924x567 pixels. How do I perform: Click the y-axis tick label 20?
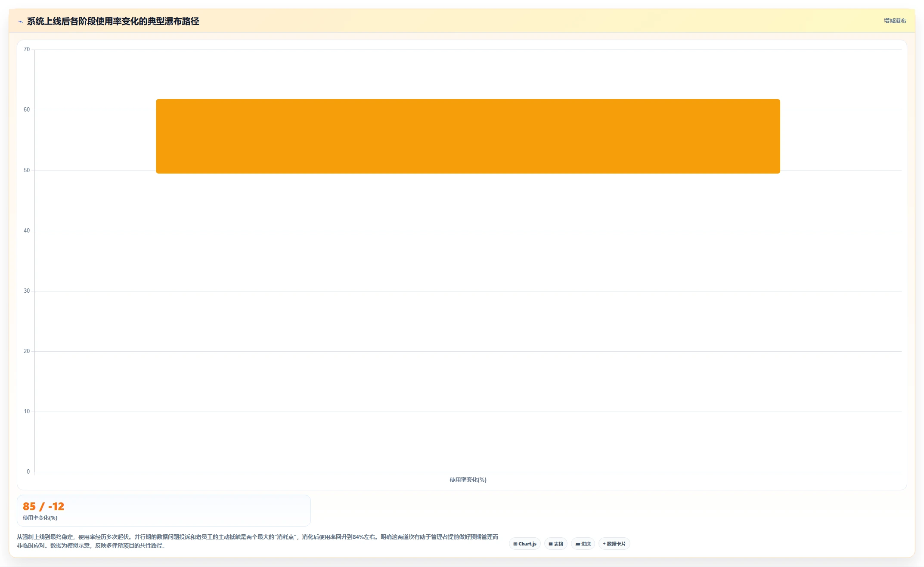pyautogui.click(x=27, y=351)
